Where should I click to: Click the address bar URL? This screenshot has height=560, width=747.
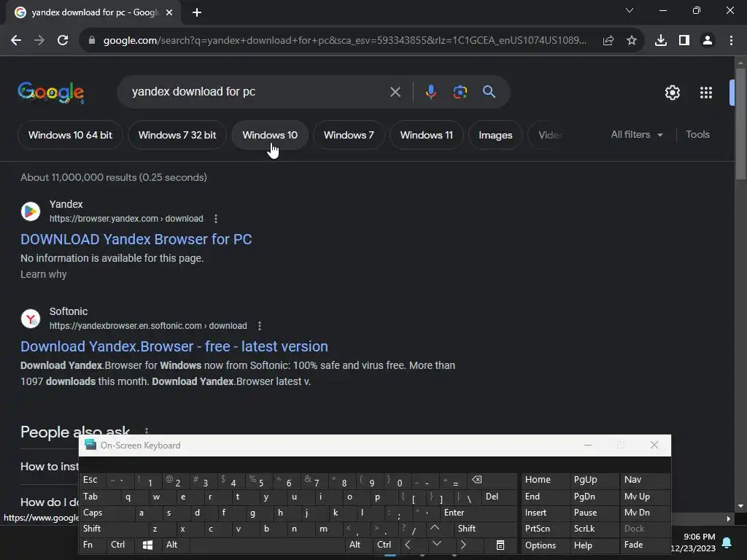(x=345, y=41)
